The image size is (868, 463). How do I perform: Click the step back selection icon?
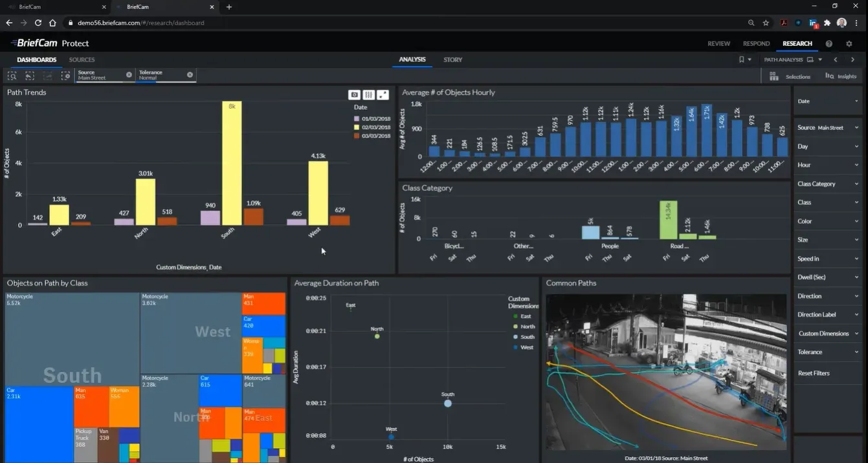(30, 76)
